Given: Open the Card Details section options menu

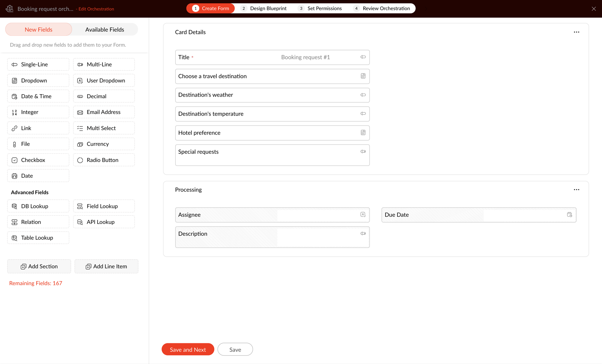Looking at the screenshot, I should (x=576, y=32).
